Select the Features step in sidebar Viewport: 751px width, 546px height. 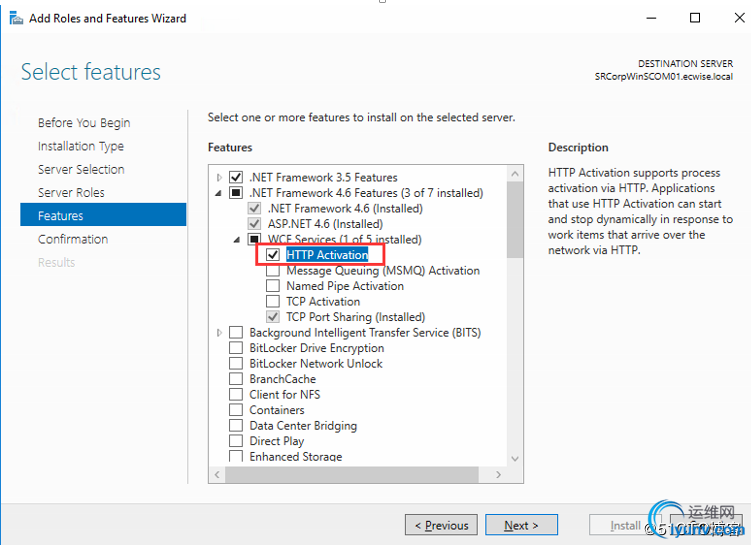[103, 215]
